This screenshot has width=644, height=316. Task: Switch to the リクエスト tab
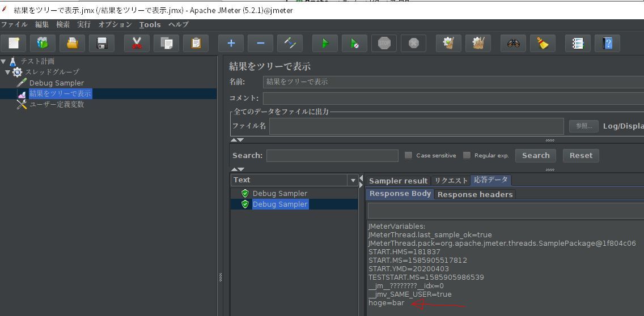click(x=451, y=181)
